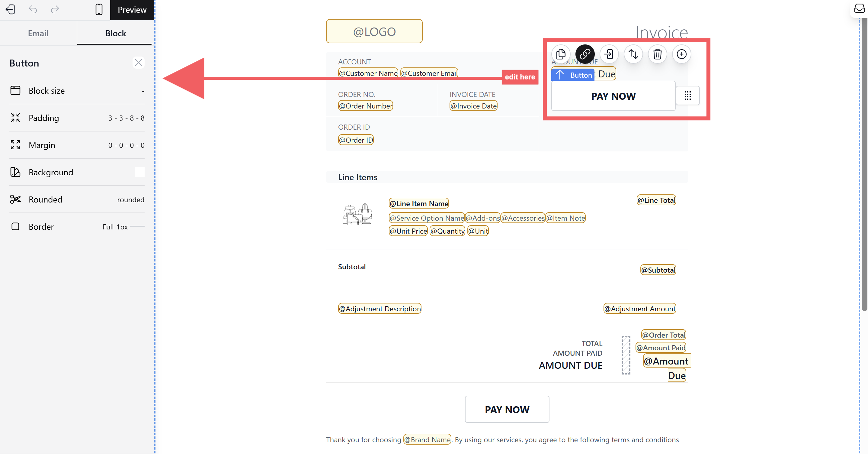Click the add block plus icon

click(x=681, y=54)
